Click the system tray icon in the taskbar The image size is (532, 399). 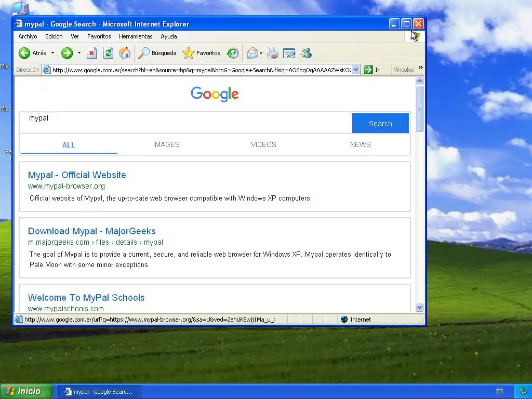(524, 391)
